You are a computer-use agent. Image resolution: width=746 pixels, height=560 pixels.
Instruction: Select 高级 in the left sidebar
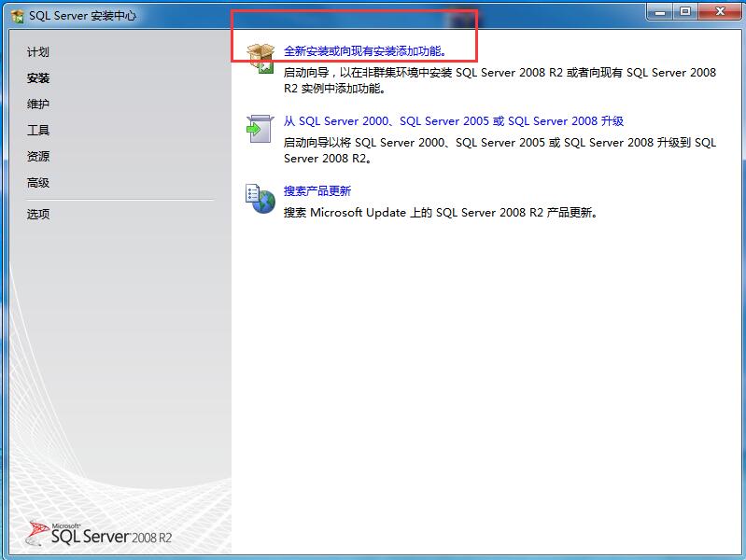click(38, 183)
